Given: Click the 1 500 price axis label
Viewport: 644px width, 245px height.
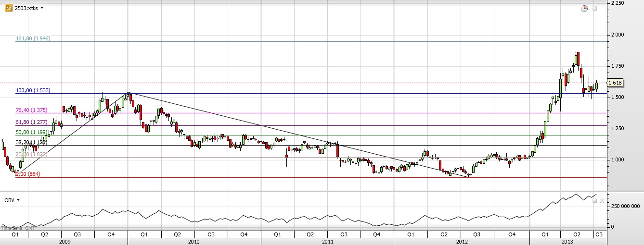Looking at the screenshot, I should coord(617,97).
